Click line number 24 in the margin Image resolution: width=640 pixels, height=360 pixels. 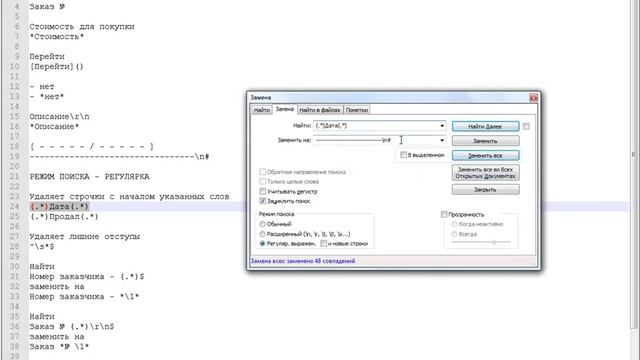[15, 207]
